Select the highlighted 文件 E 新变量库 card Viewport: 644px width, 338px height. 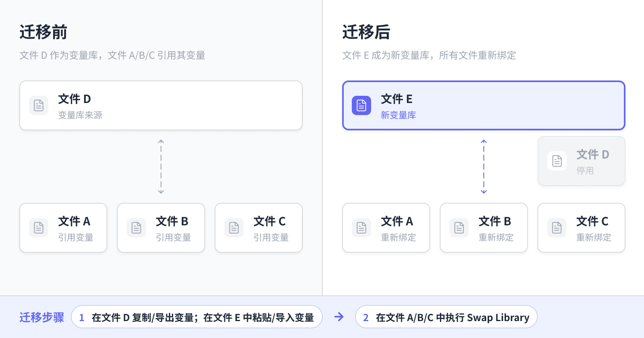coord(484,105)
